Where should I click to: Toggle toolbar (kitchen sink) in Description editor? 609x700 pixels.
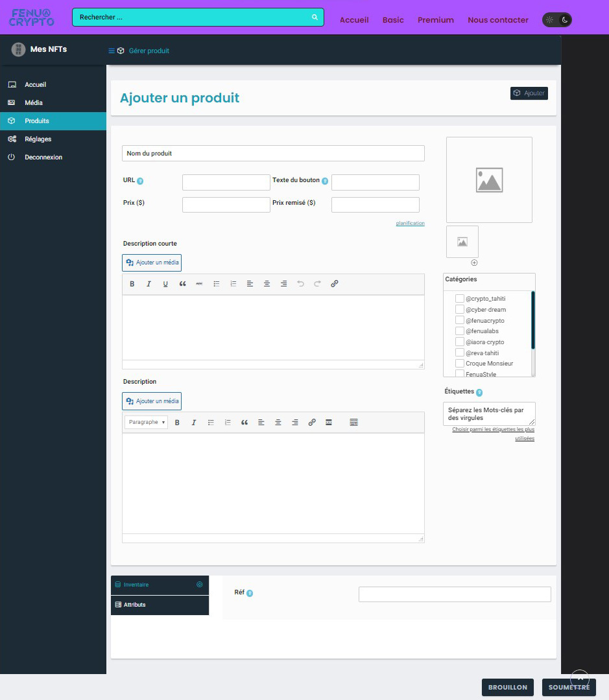(x=354, y=423)
